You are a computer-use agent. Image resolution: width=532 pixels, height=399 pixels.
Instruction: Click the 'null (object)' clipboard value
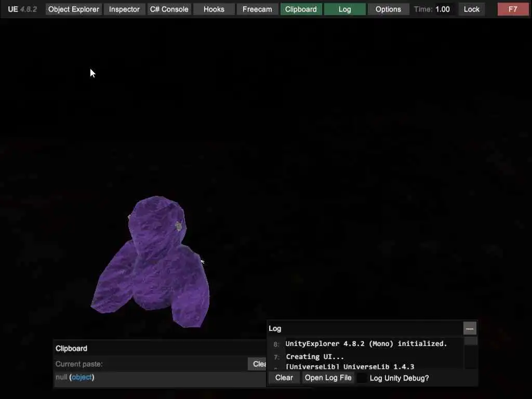click(x=75, y=377)
